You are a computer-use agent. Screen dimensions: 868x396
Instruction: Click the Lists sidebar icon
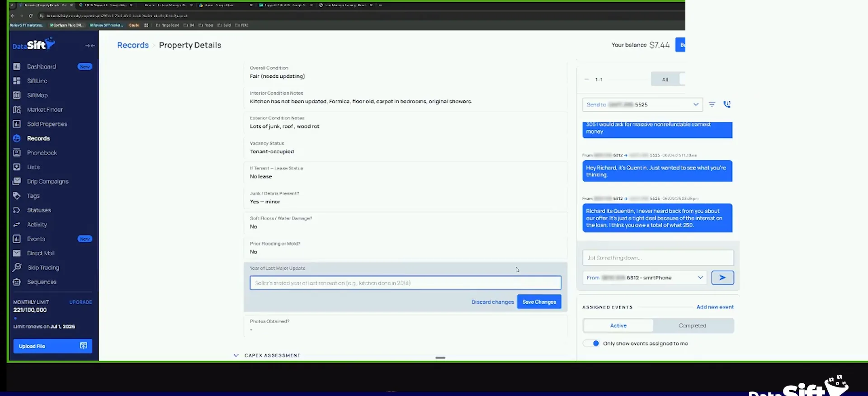[17, 167]
